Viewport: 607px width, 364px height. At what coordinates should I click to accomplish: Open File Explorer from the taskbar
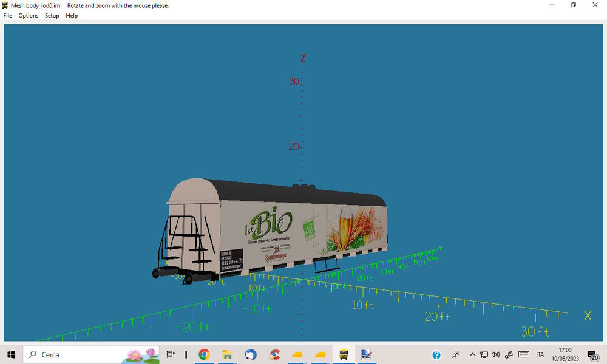[227, 354]
